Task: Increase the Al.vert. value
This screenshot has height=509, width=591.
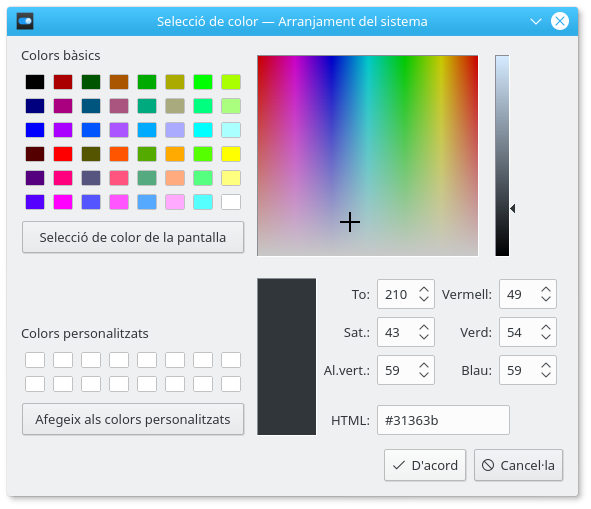Action: [424, 366]
